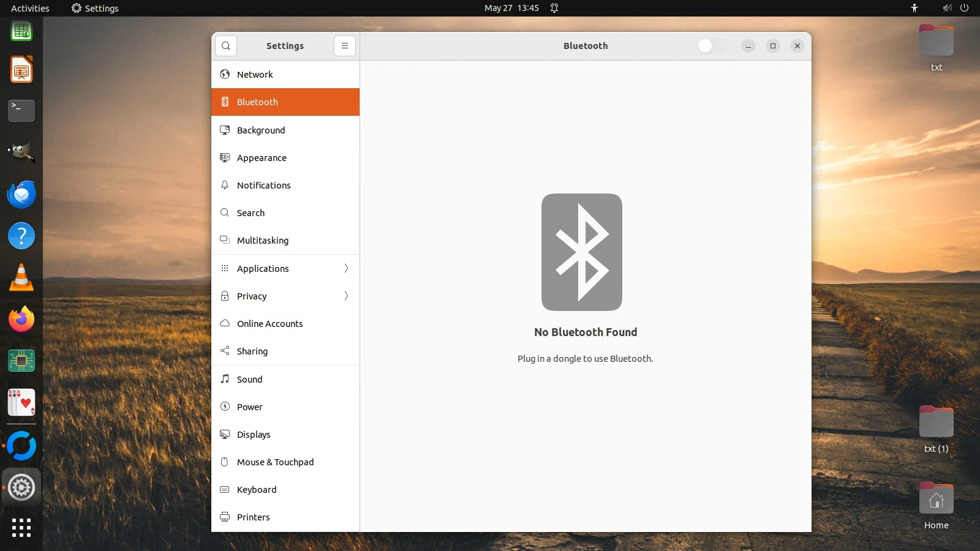The width and height of the screenshot is (980, 551).
Task: Click the Mouse & Touchpad icon
Action: click(225, 462)
